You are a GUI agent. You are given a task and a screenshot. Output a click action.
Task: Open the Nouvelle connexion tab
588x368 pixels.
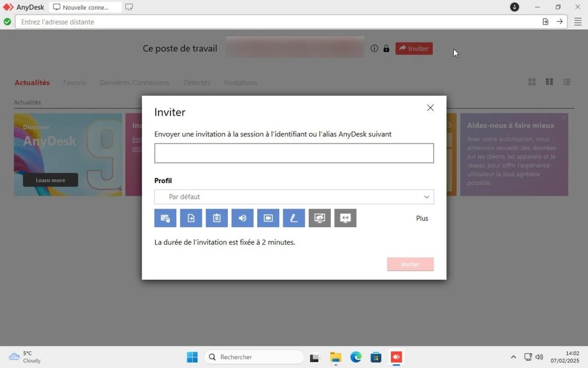[85, 7]
